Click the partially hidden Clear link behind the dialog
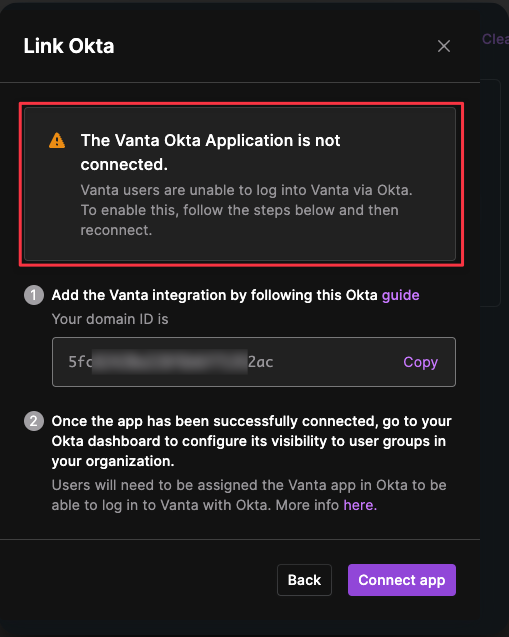This screenshot has height=637, width=509. click(x=495, y=39)
